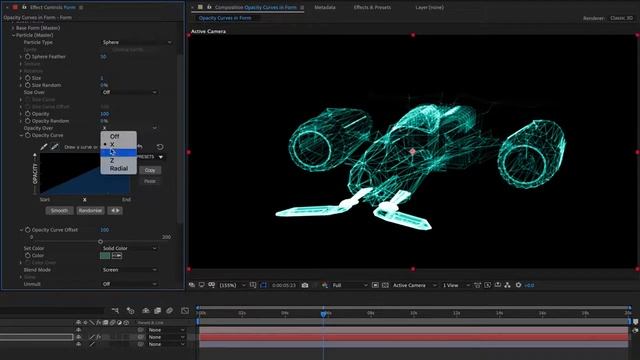
Task: Toggle the draft 3D icon in timeline
Action: tap(131, 311)
